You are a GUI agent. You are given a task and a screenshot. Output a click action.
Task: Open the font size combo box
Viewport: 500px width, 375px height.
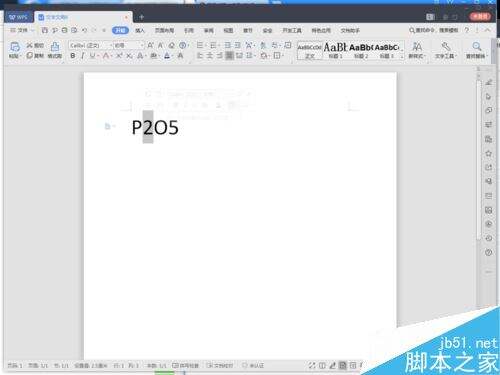[129, 45]
